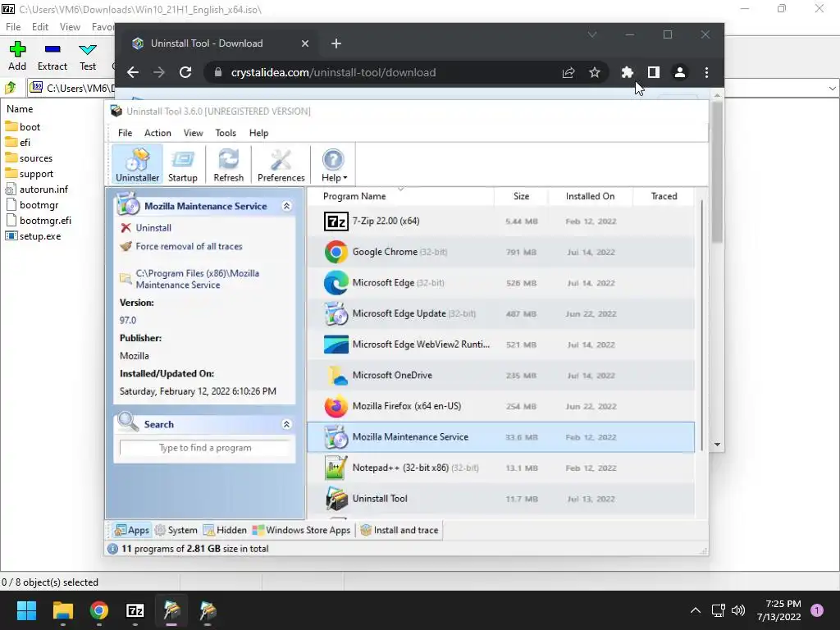Toggle Chrome side panel icon
Viewport: 840px width, 630px height.
point(654,72)
